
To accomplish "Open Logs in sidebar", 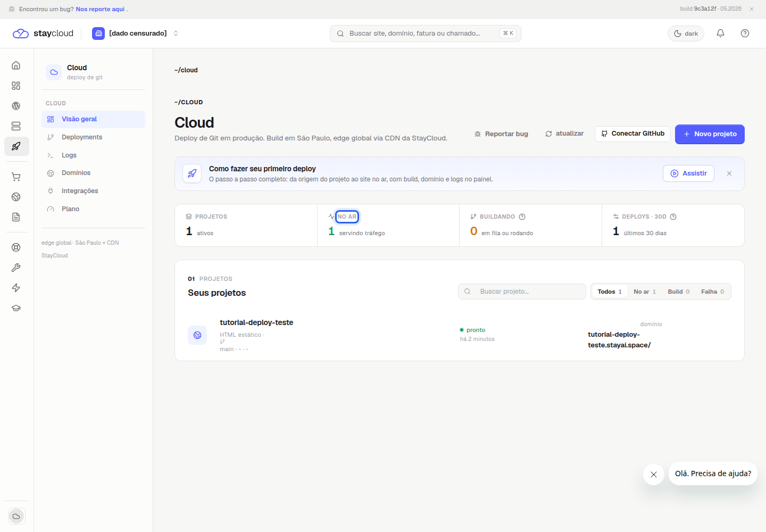I will [93, 155].
